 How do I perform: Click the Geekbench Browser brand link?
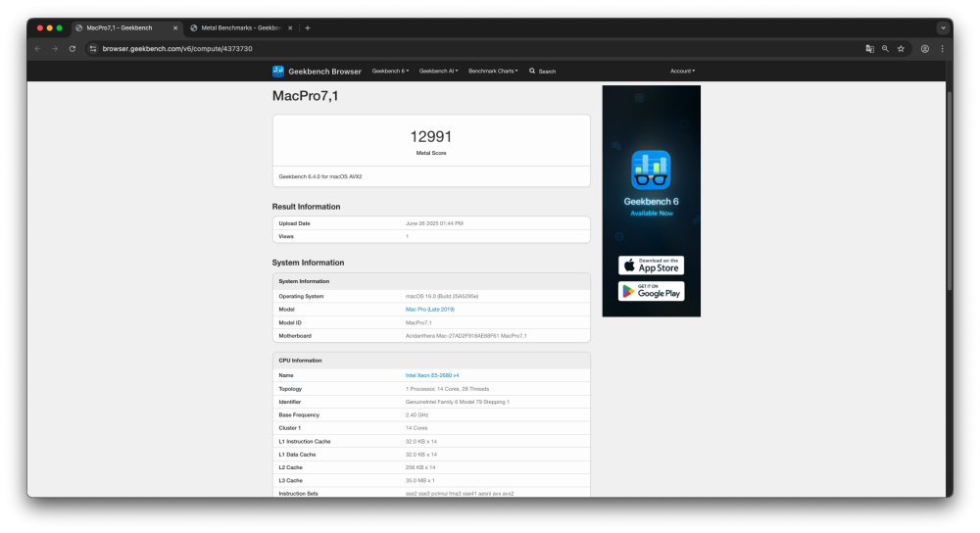(x=324, y=72)
